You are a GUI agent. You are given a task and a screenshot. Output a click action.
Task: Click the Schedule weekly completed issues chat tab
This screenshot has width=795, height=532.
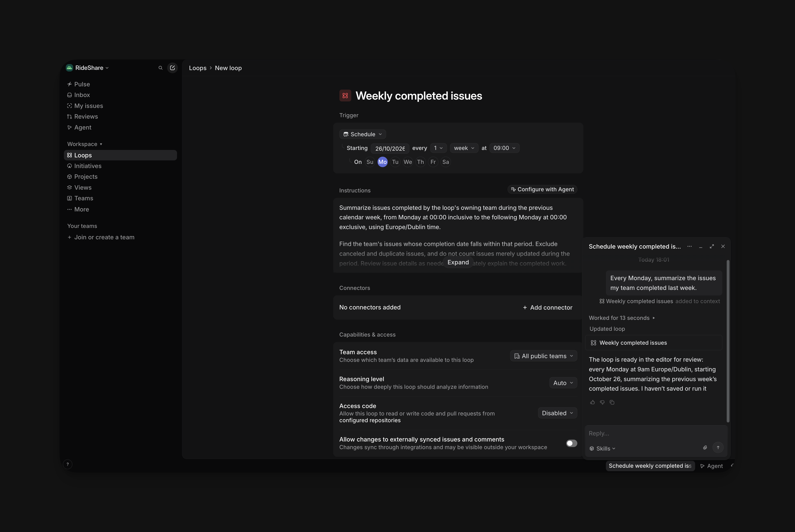pyautogui.click(x=650, y=466)
